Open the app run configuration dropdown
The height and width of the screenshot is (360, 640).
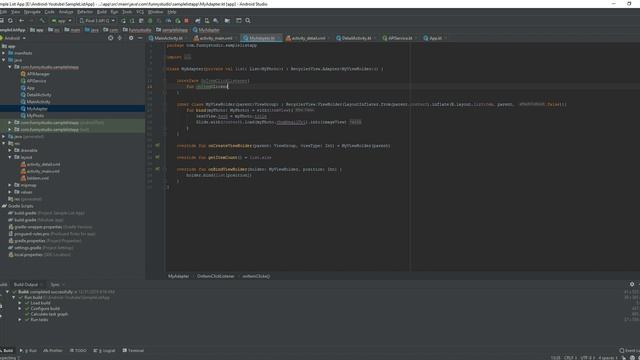click(61, 20)
